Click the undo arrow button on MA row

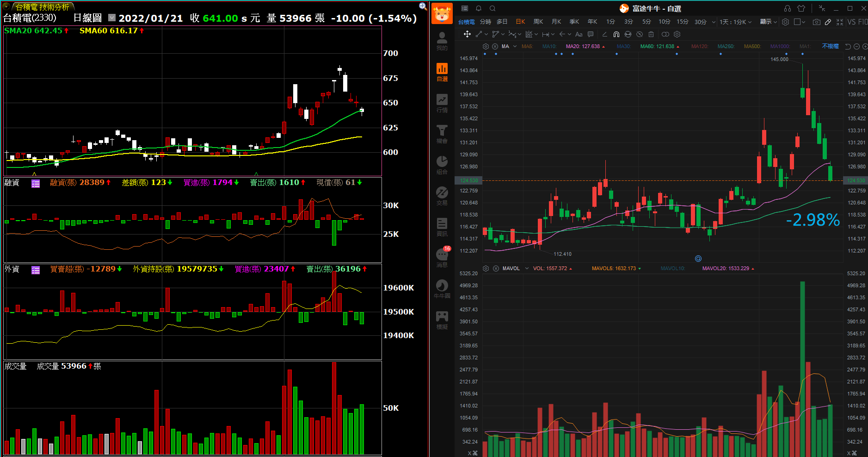(848, 46)
